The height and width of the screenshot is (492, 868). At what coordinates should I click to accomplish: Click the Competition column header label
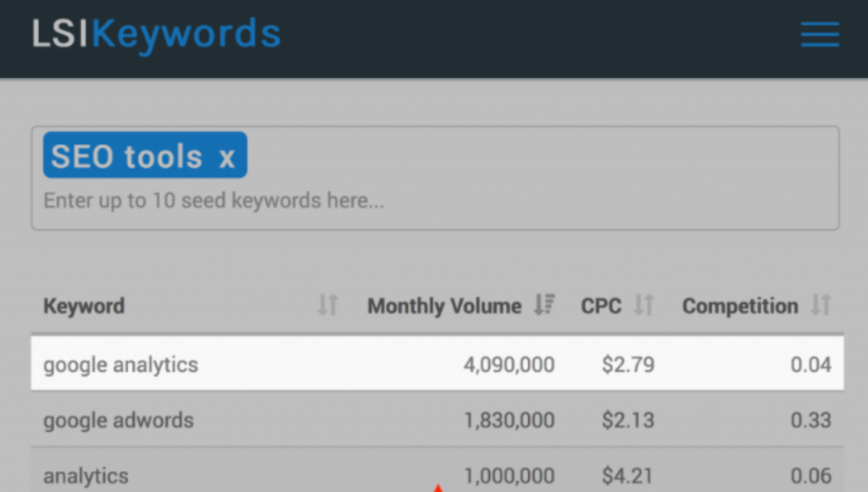pyautogui.click(x=740, y=306)
